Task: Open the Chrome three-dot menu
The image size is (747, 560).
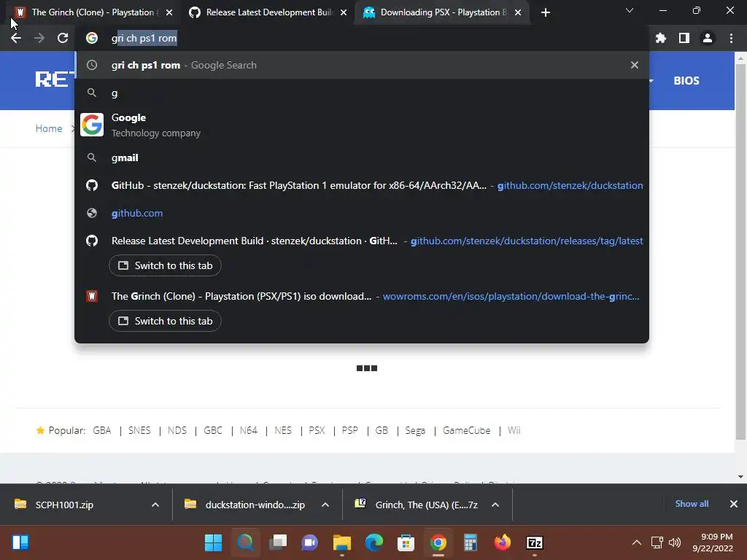Action: tap(731, 38)
